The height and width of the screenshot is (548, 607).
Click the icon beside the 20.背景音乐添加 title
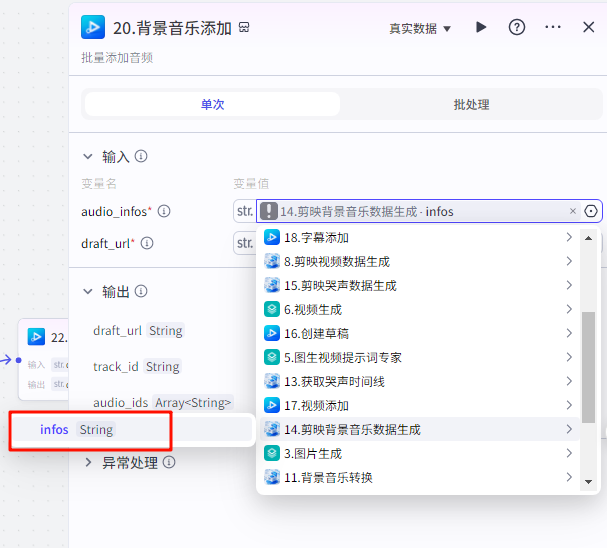coord(245,28)
